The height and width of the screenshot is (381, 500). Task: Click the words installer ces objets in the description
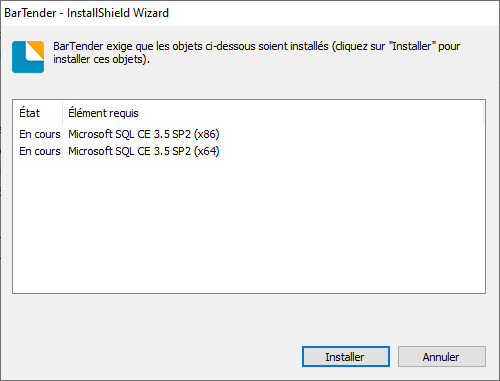[100, 59]
